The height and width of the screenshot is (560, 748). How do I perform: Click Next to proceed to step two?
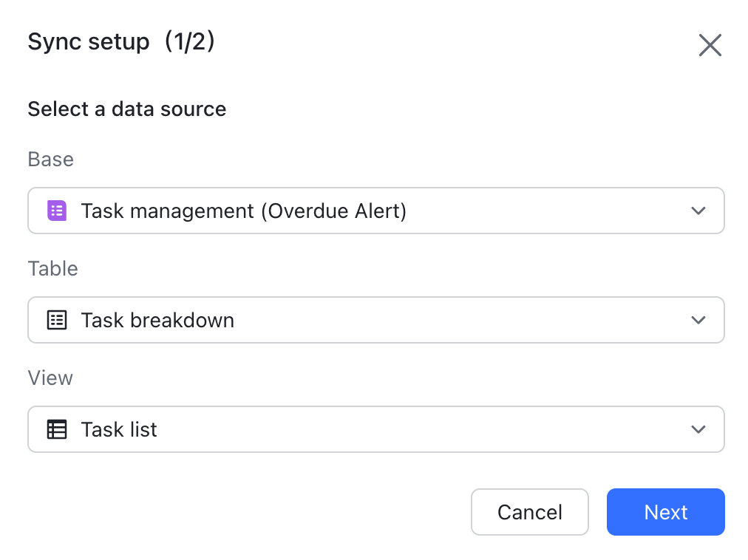665,512
